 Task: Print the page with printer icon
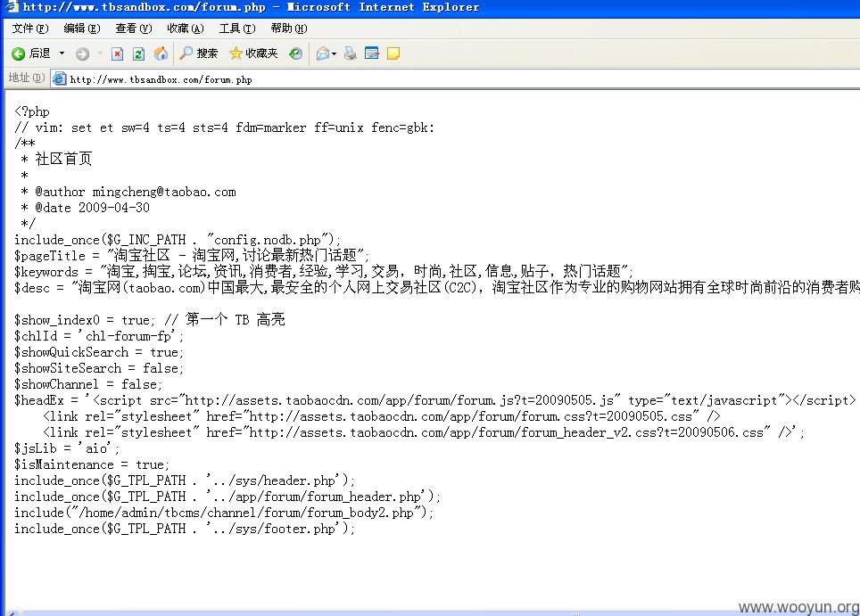click(x=350, y=53)
